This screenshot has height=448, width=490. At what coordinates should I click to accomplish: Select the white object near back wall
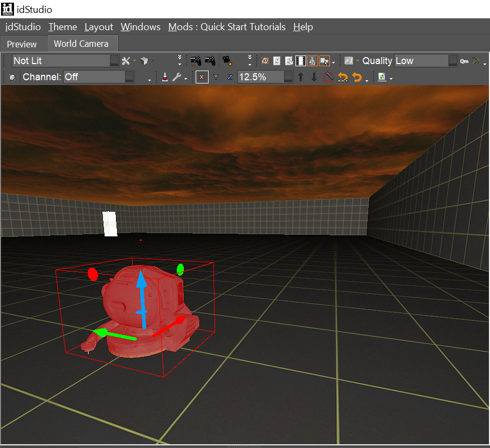coord(109,223)
